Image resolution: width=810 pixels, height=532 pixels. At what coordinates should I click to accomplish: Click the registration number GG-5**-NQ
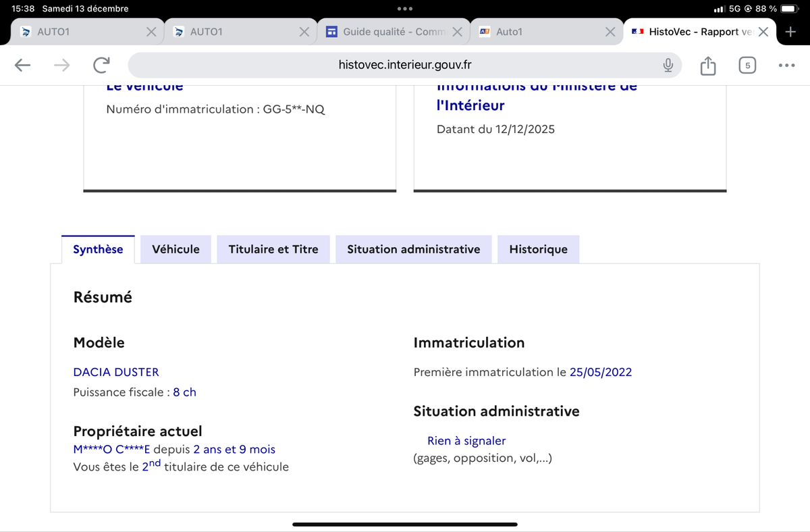294,109
